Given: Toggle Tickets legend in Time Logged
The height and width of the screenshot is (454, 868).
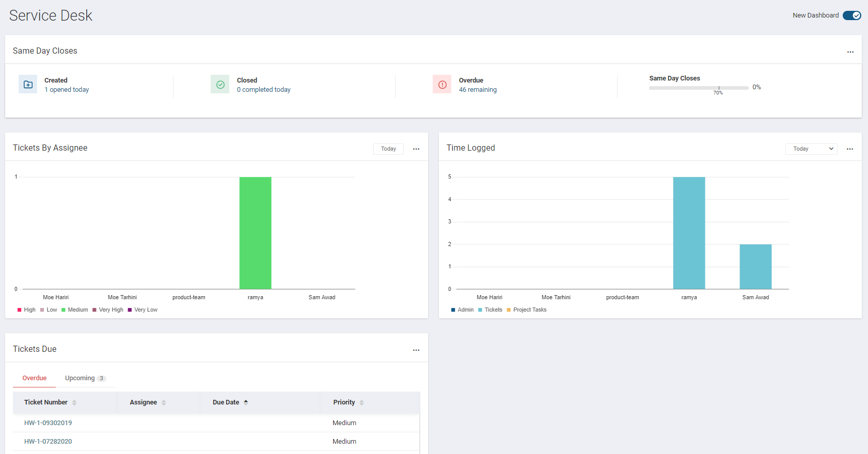Looking at the screenshot, I should pos(490,310).
